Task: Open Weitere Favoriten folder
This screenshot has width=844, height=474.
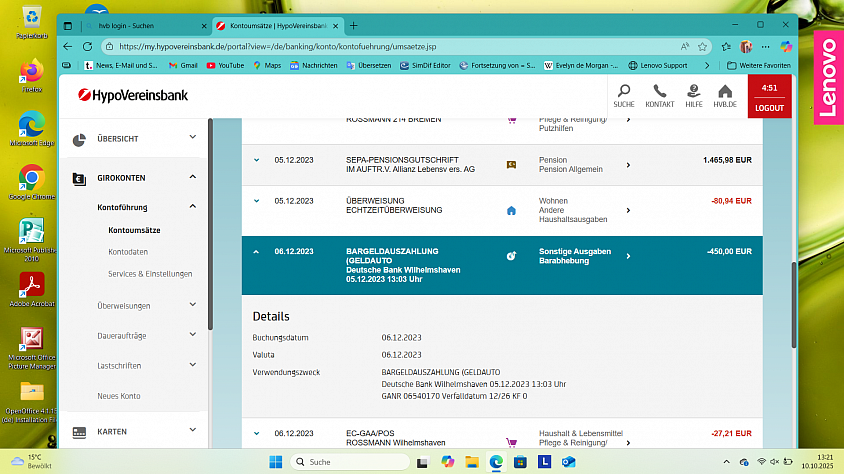Action: click(x=759, y=66)
